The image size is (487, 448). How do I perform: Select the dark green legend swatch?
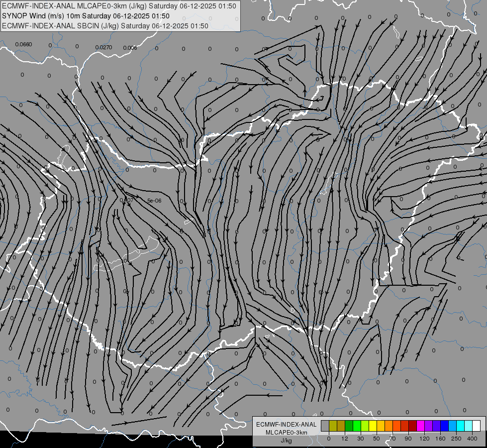pos(349,426)
